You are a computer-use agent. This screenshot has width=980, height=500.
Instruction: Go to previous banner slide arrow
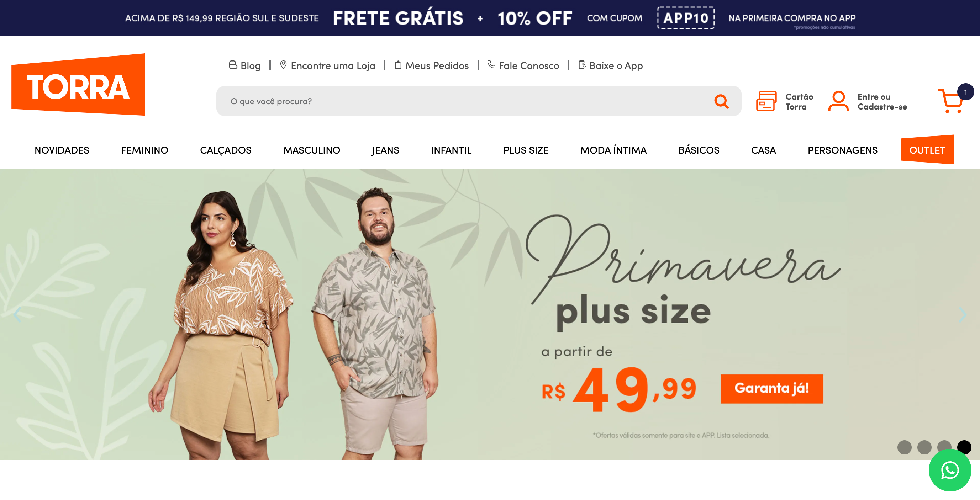point(17,315)
